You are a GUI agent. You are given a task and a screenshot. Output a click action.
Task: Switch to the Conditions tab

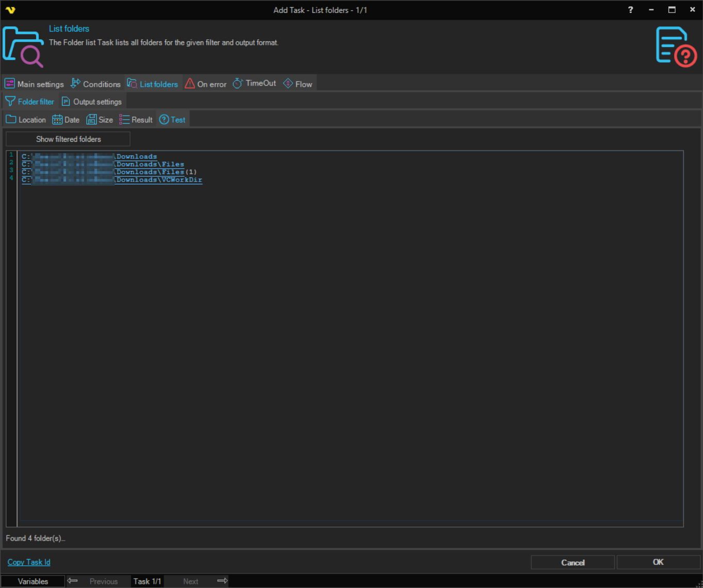pyautogui.click(x=95, y=84)
